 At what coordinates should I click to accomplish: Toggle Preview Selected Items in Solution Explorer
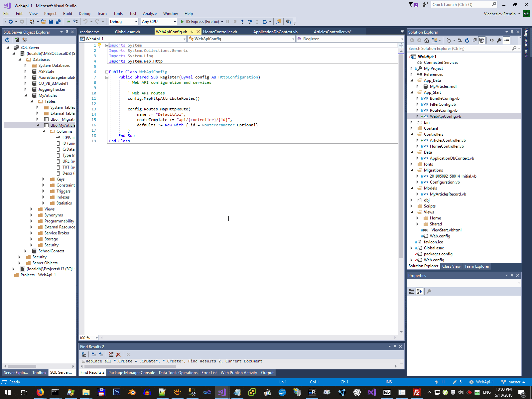click(x=506, y=40)
